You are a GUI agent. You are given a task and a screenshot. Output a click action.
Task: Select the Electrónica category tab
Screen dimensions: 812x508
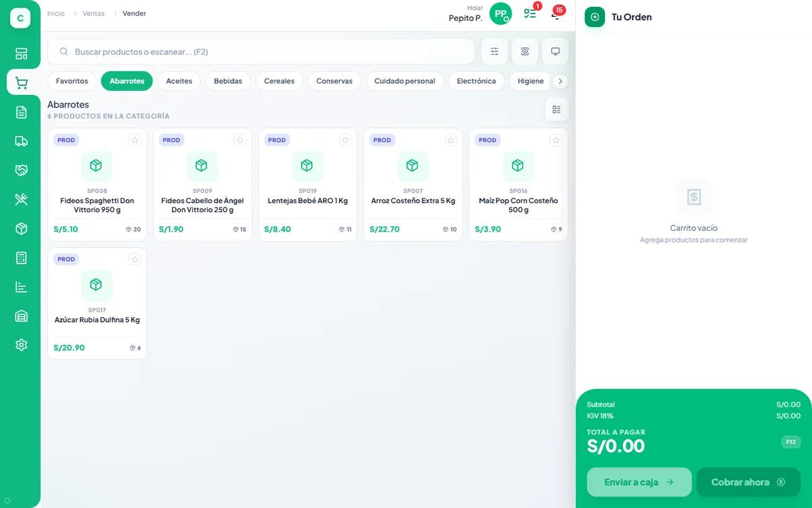476,81
